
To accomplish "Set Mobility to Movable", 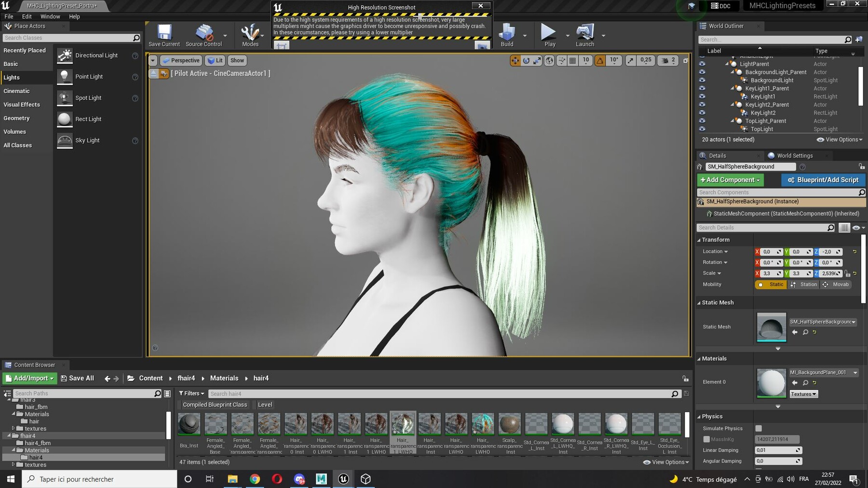I will coord(835,284).
